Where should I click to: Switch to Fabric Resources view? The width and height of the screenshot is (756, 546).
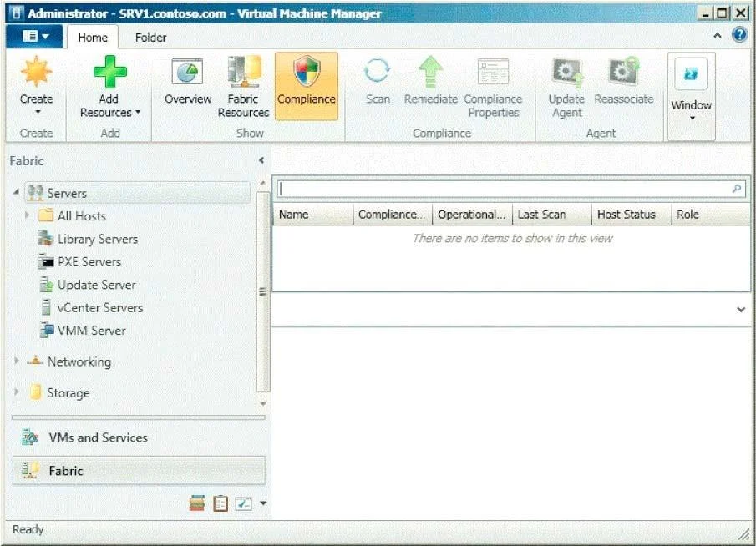coord(243,87)
